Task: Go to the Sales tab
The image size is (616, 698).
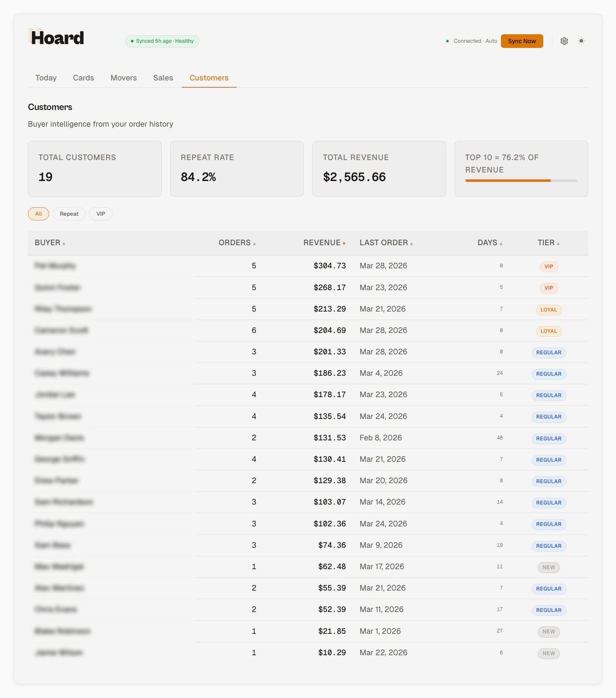Action: (163, 78)
